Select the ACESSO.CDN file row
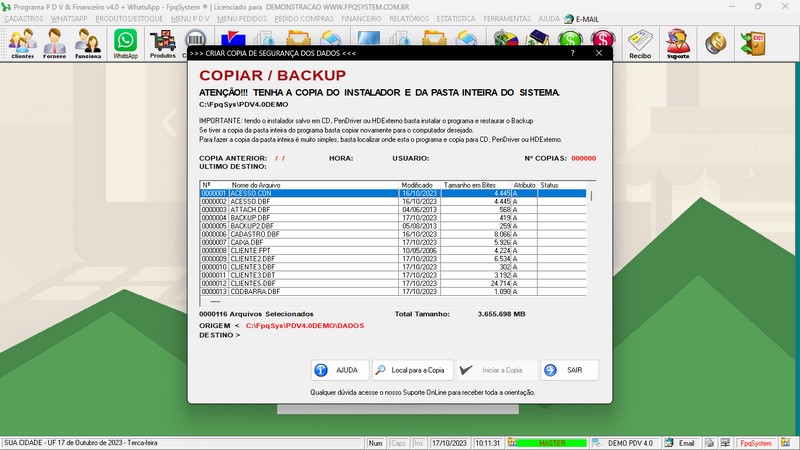This screenshot has width=800, height=450. coord(393,193)
